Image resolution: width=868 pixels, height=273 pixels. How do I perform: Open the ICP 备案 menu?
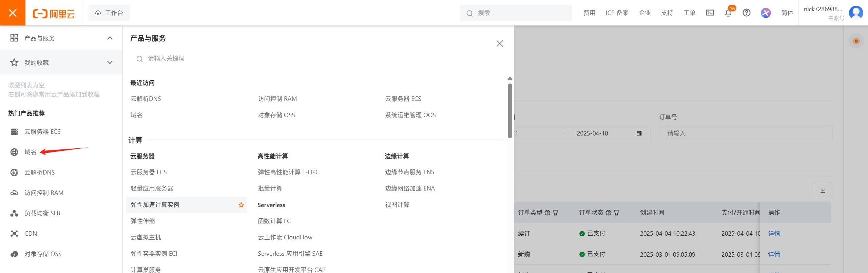617,13
